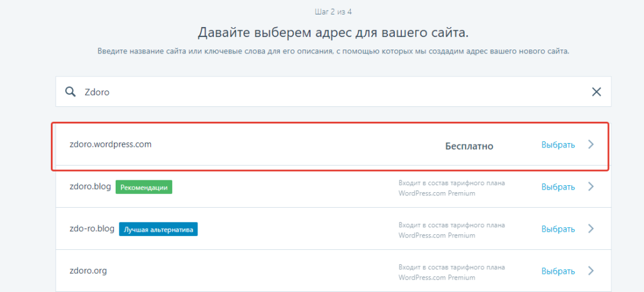Choose zdo-ro.blog via its Выбрать link
This screenshot has width=644, height=292.
tap(558, 229)
